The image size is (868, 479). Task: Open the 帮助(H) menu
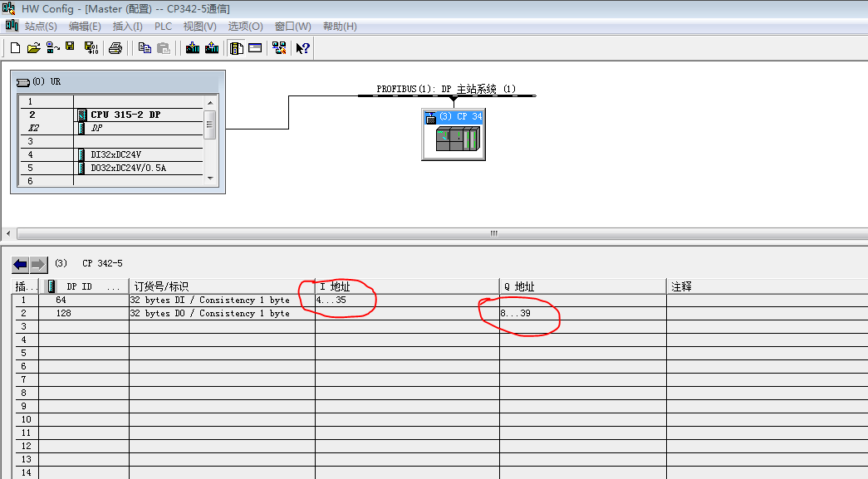coord(340,26)
